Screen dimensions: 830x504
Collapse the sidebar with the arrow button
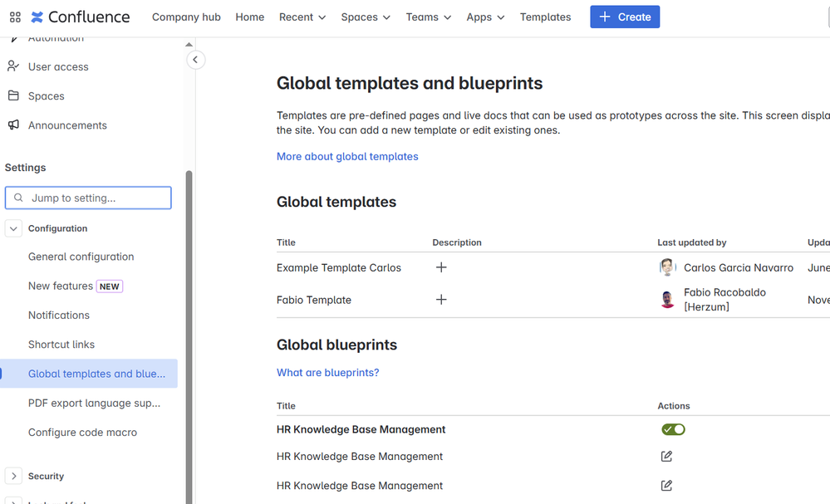click(x=195, y=60)
